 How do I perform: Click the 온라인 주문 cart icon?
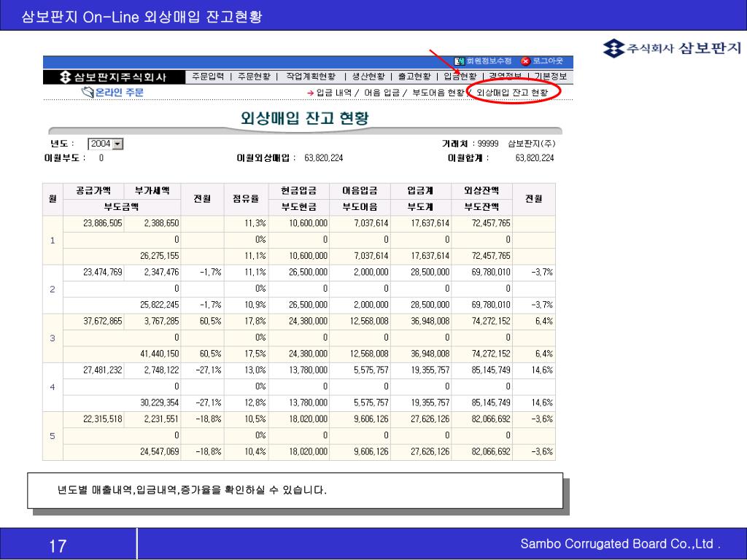click(x=88, y=92)
